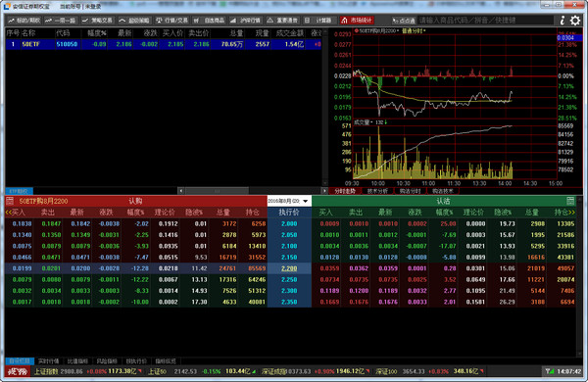
Task: Click the put-side calculator icon at right edge of 认沽 header
Action: [x=570, y=201]
